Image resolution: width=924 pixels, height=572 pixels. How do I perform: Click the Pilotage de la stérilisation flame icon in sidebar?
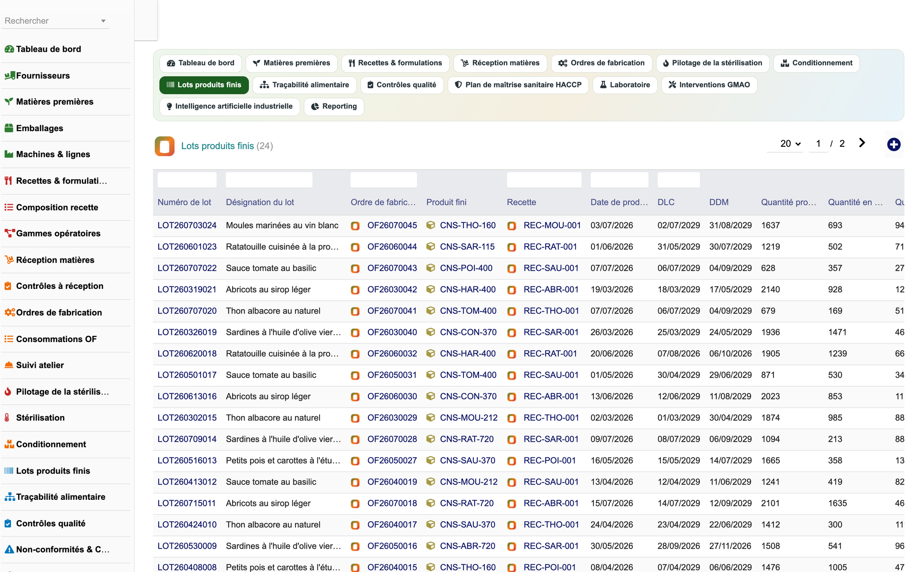coord(8,392)
